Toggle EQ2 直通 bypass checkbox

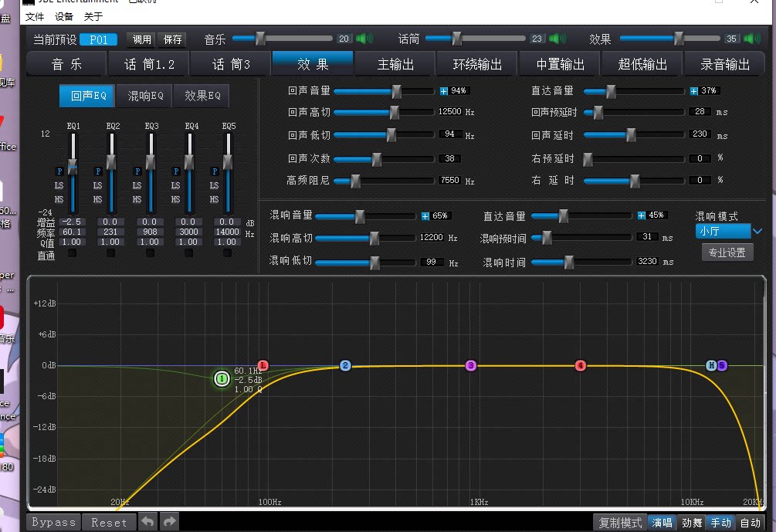coord(110,253)
